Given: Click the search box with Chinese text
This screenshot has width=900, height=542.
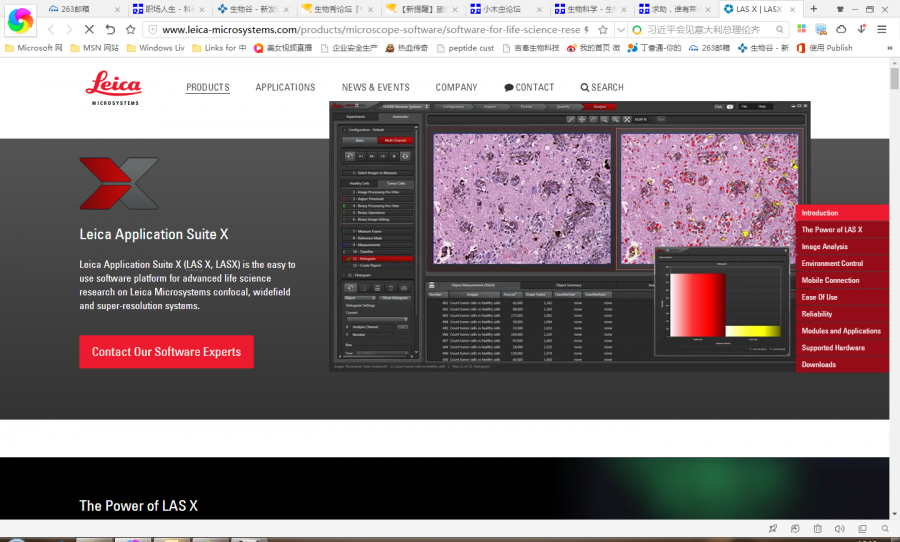Looking at the screenshot, I should click(708, 29).
